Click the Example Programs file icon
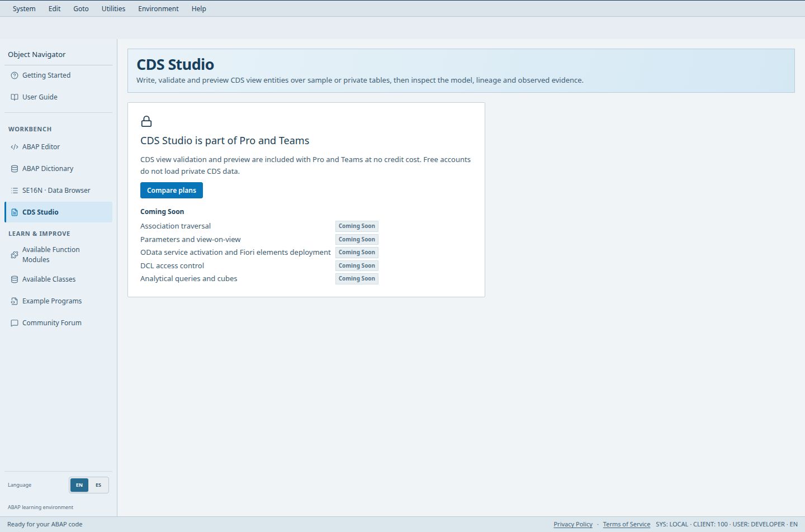This screenshot has width=805, height=532. click(15, 301)
